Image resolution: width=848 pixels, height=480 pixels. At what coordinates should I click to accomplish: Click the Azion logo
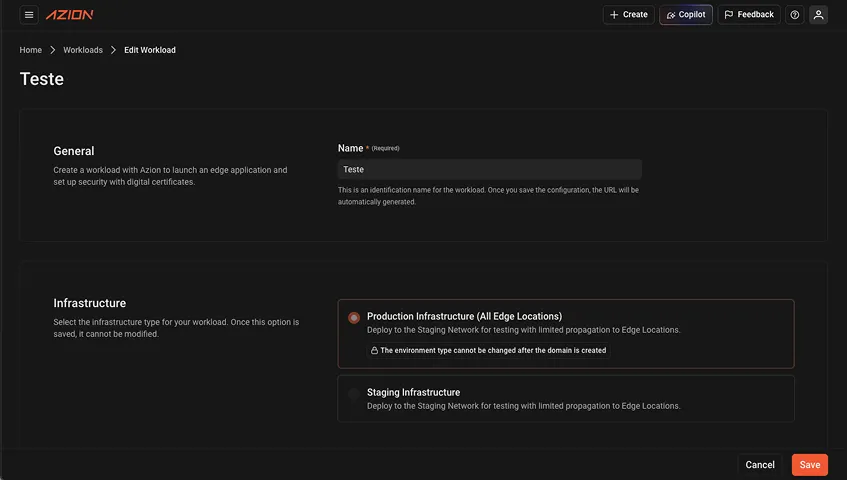pyautogui.click(x=70, y=15)
